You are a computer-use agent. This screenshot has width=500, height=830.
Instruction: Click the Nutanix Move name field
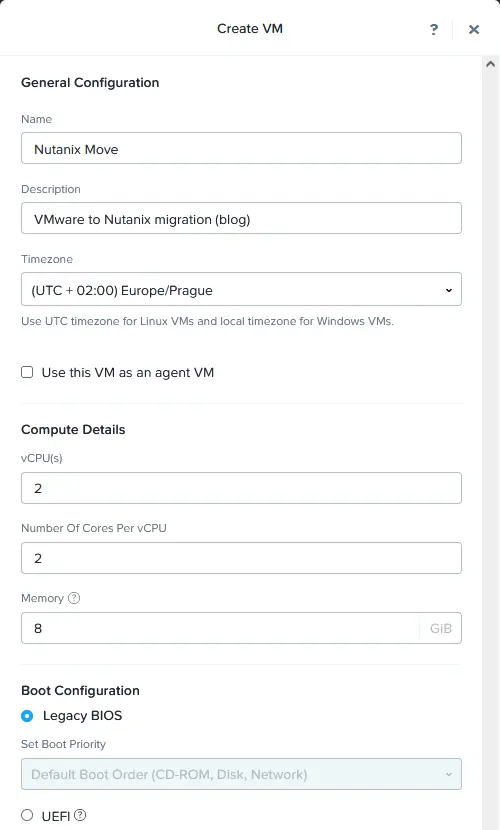pyautogui.click(x=241, y=148)
